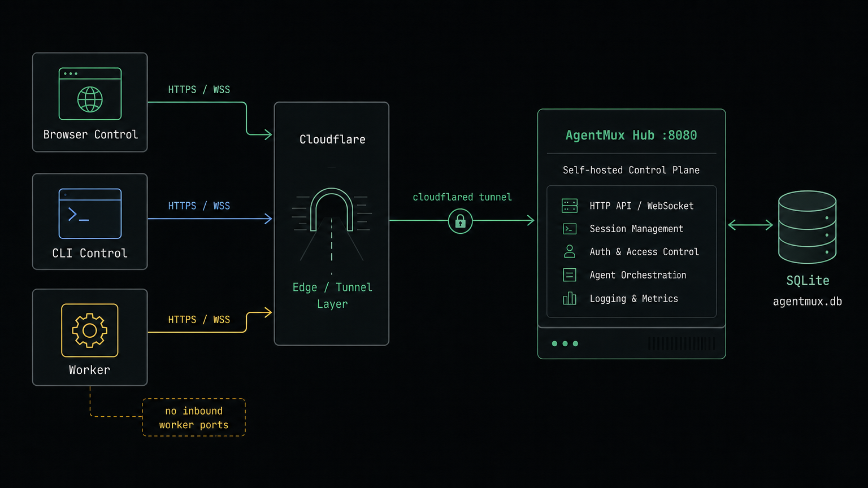This screenshot has width=868, height=488.
Task: Click the 'Worker' label
Action: coord(89,370)
